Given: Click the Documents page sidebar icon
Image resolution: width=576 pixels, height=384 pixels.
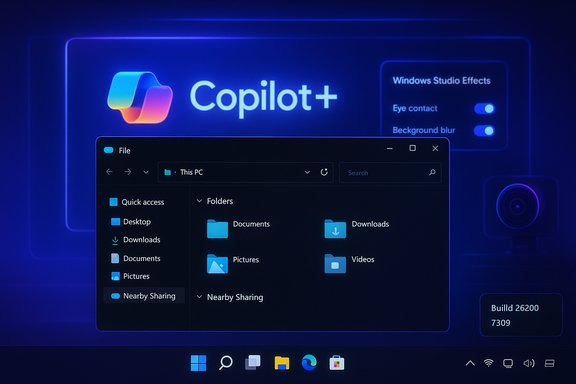Looking at the screenshot, I should [x=115, y=258].
